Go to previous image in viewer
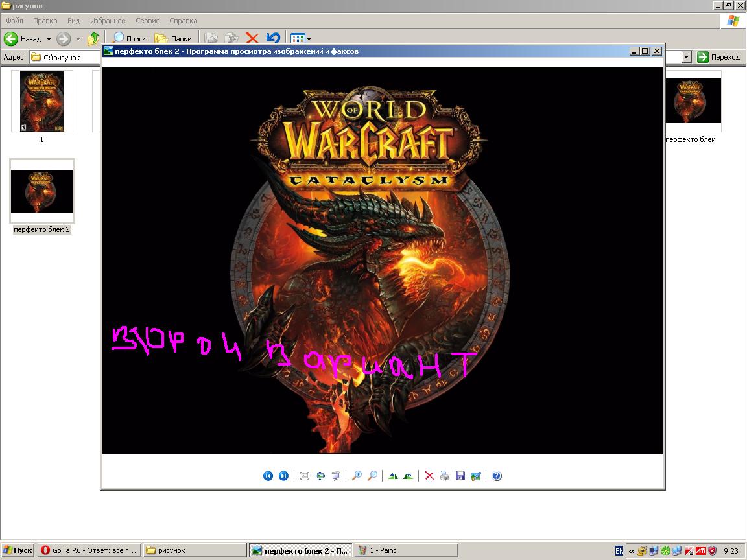The height and width of the screenshot is (560, 747). (x=268, y=476)
